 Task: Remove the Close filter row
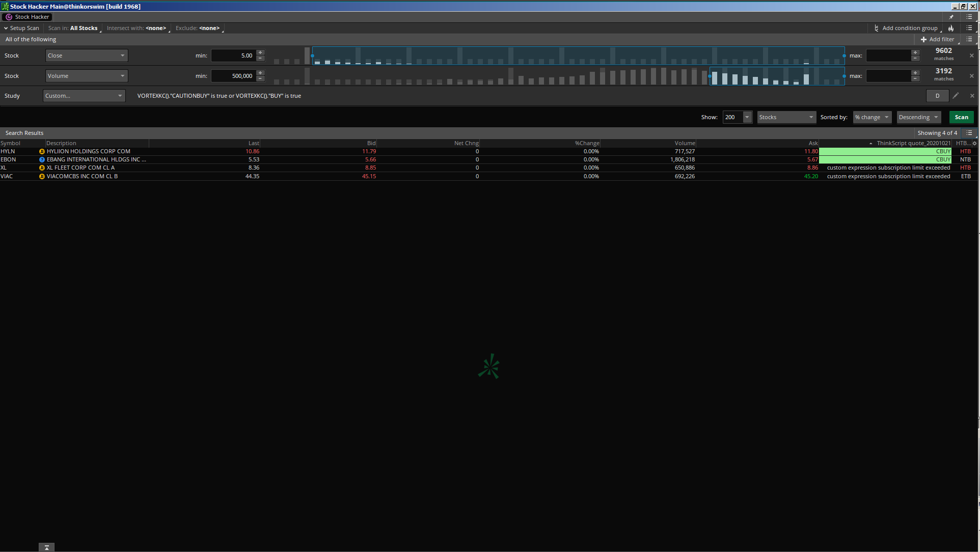972,56
